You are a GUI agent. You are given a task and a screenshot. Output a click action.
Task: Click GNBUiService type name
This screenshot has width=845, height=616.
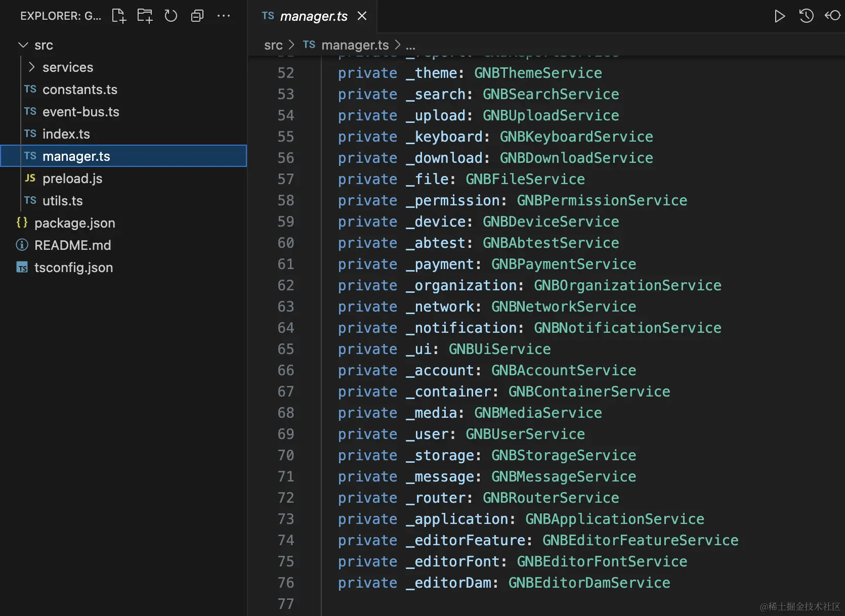[499, 349]
